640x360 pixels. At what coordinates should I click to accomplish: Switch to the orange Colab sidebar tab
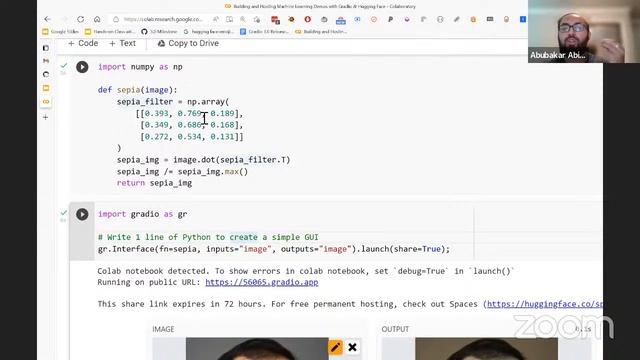46,102
